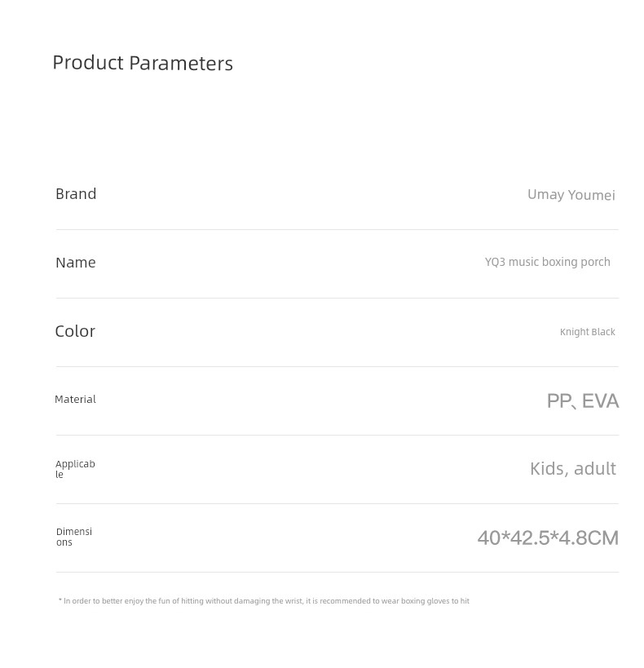The height and width of the screenshot is (668, 644).
Task: Click the Umay Youmei brand value
Action: [571, 195]
